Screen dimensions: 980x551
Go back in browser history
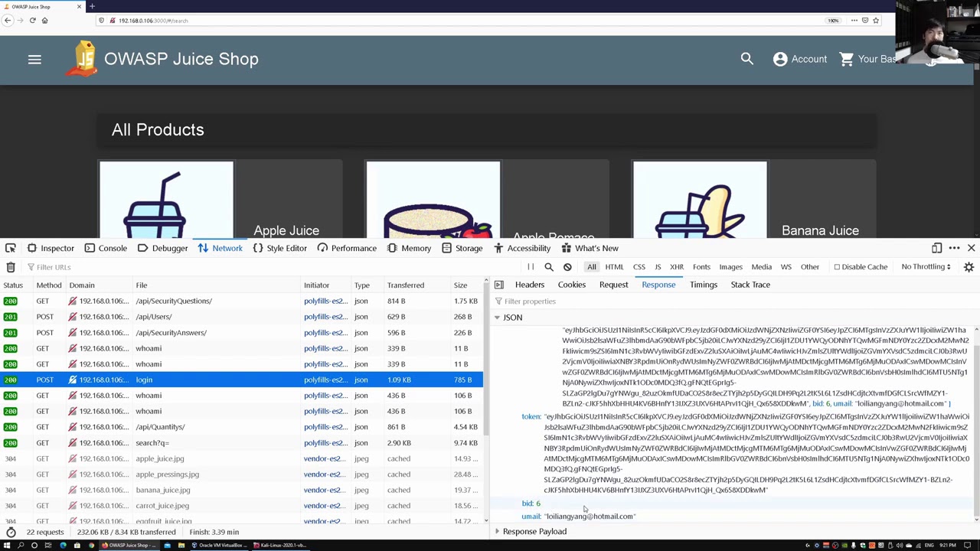(7, 21)
